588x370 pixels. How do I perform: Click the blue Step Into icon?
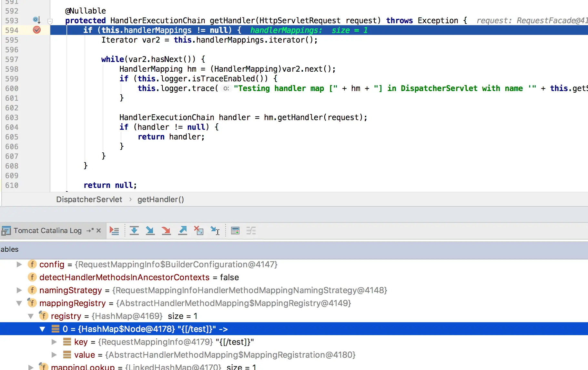pos(150,231)
